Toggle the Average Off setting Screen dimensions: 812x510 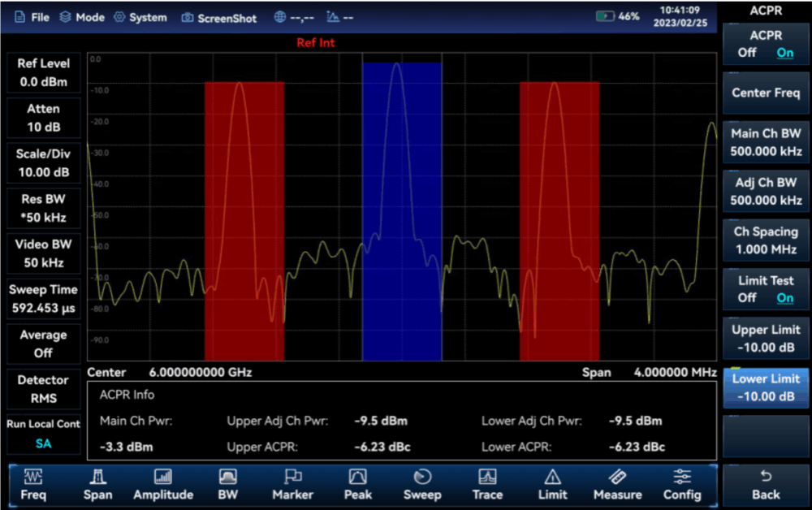pyautogui.click(x=43, y=344)
